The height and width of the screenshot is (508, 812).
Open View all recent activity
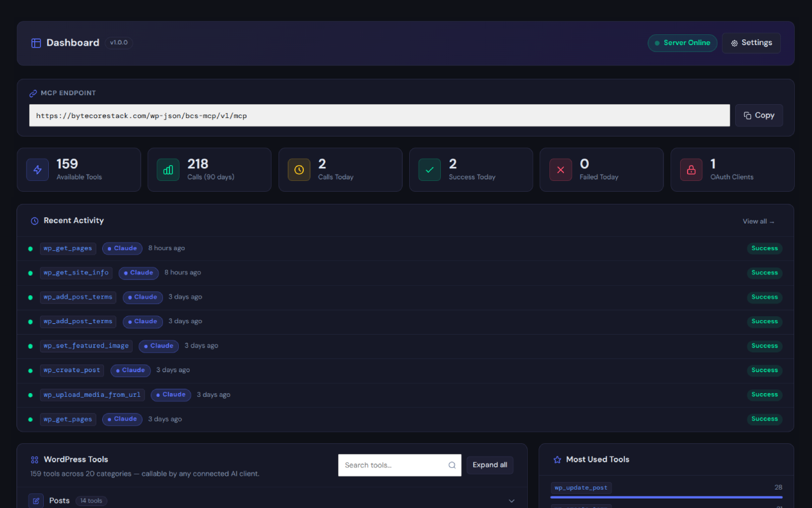759,222
